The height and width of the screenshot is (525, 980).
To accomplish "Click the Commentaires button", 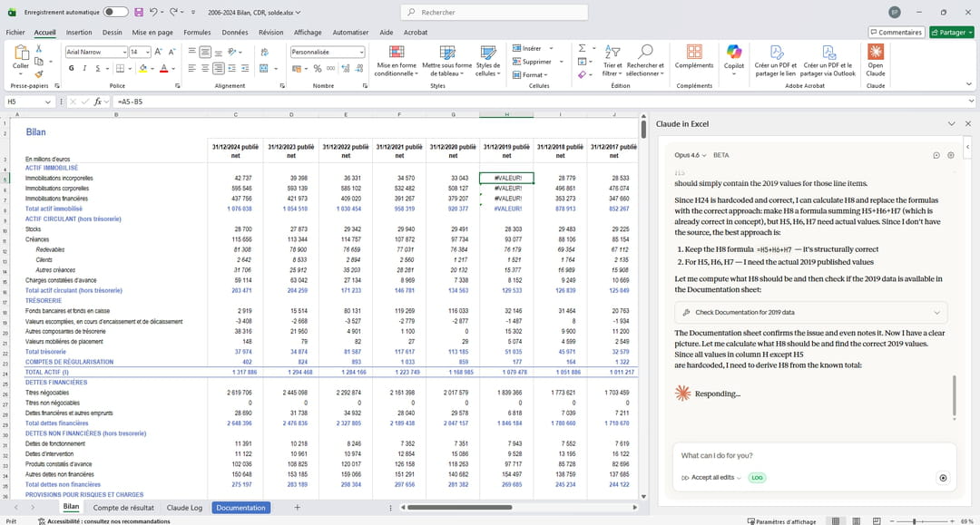I will tap(895, 32).
